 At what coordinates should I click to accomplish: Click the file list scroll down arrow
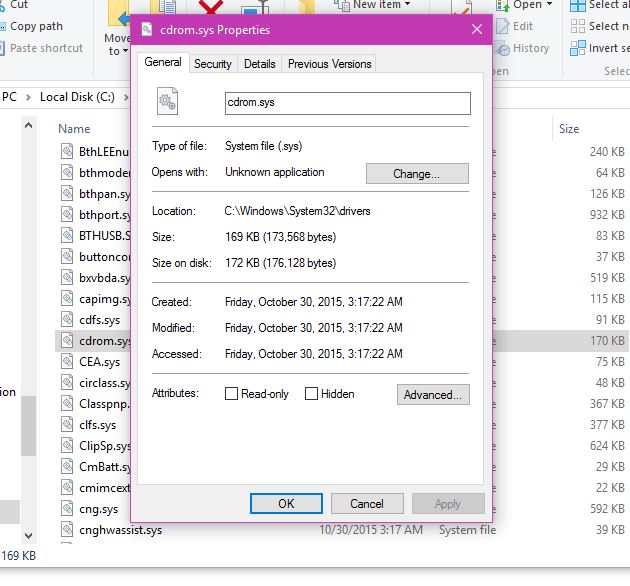(29, 536)
